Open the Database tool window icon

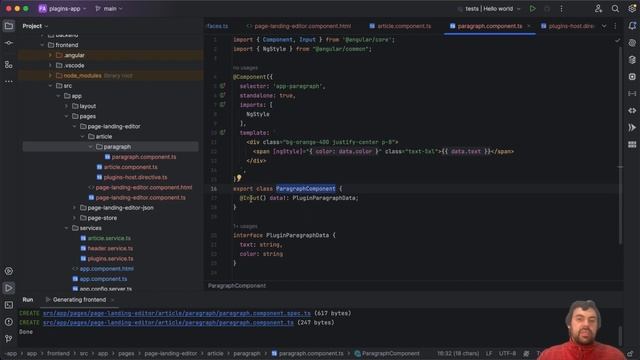pyautogui.click(x=632, y=60)
